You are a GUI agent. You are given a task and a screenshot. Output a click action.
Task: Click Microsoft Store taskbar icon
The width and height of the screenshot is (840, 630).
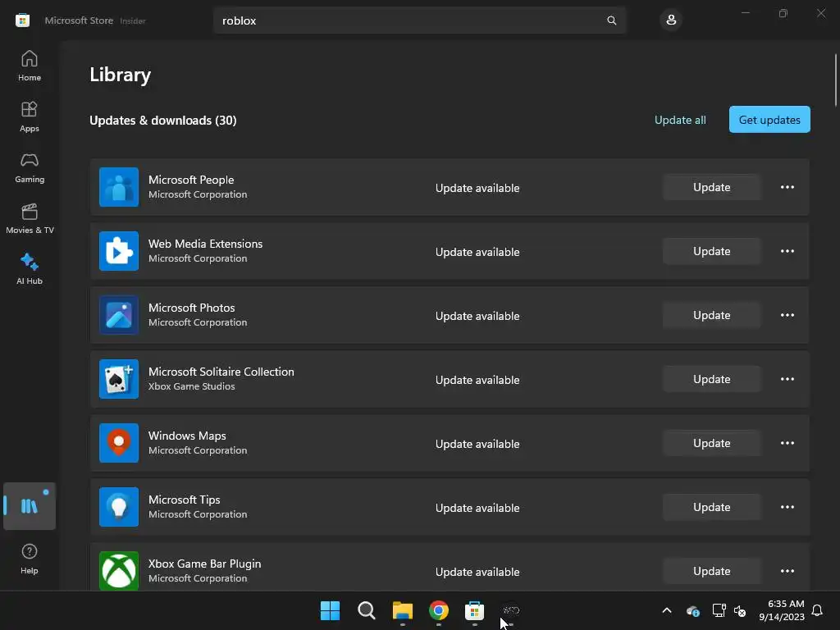pyautogui.click(x=475, y=610)
